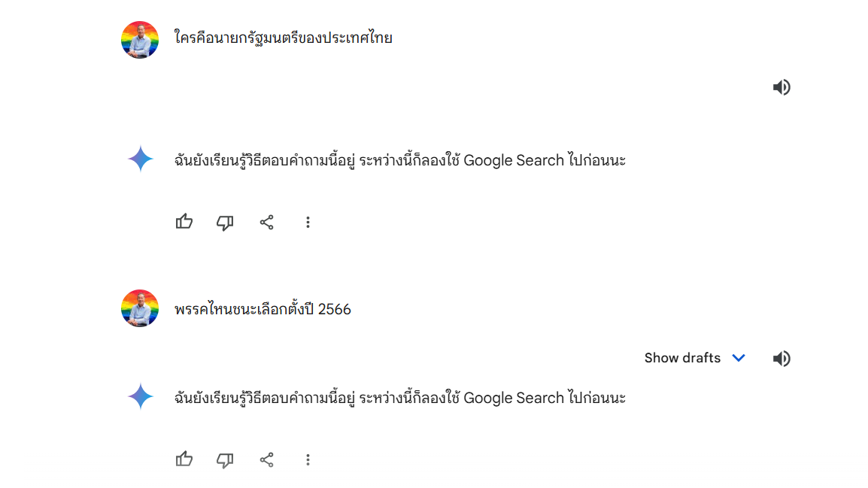This screenshot has width=868, height=488.
Task: Click the user avatar beside the first question
Action: (140, 40)
